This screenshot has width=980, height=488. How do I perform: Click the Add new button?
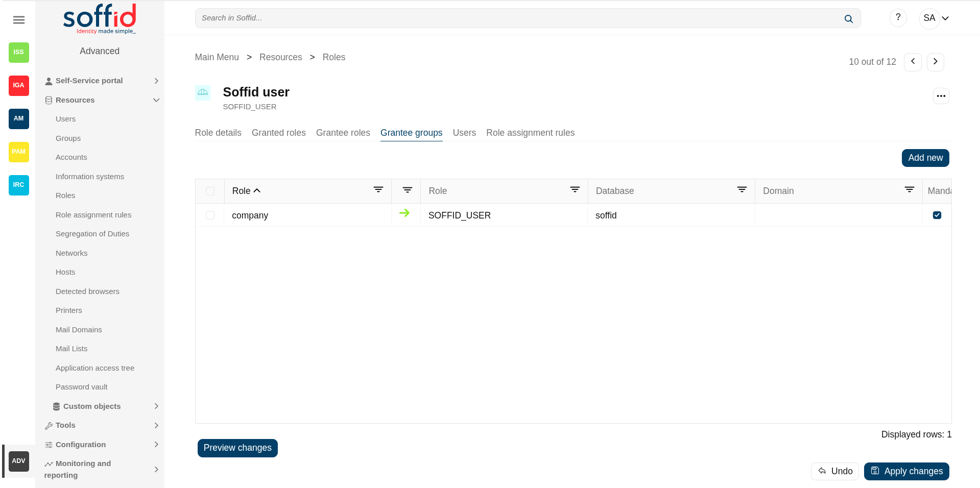pyautogui.click(x=925, y=158)
